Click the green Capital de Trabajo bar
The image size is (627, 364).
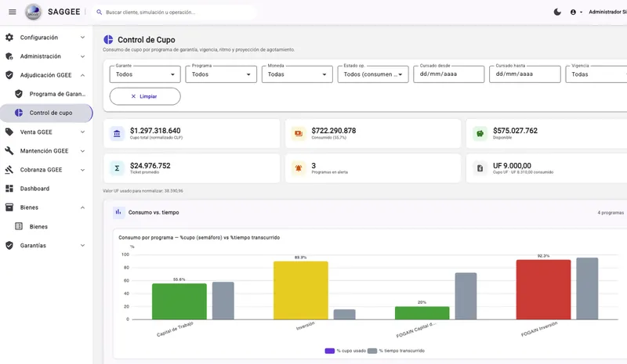click(179, 301)
